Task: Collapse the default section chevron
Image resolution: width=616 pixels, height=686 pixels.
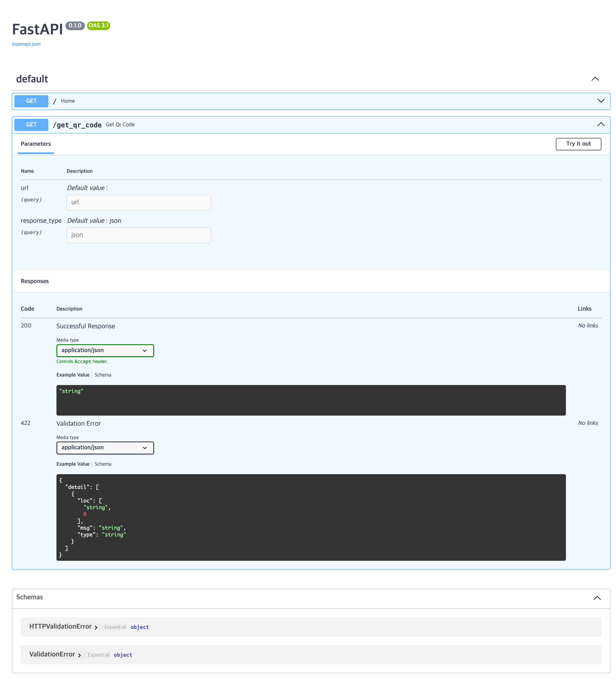Action: point(595,79)
